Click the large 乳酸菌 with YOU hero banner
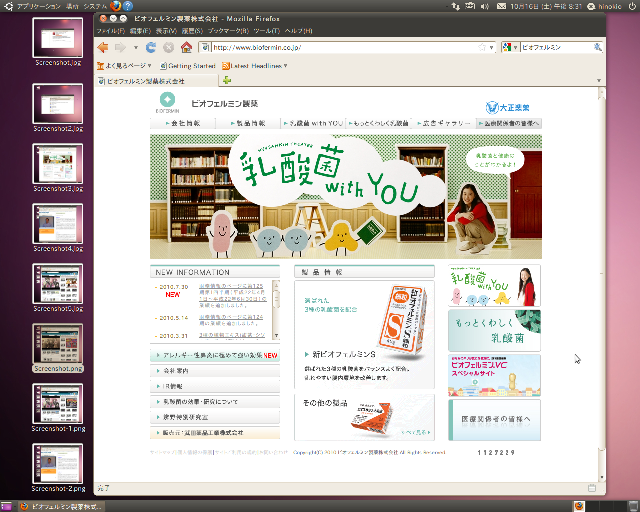This screenshot has width=640, height=512. pos(346,196)
